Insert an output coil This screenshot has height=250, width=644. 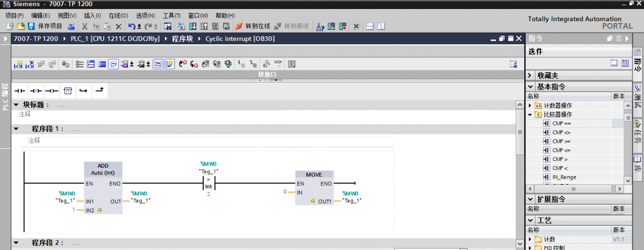click(x=52, y=91)
